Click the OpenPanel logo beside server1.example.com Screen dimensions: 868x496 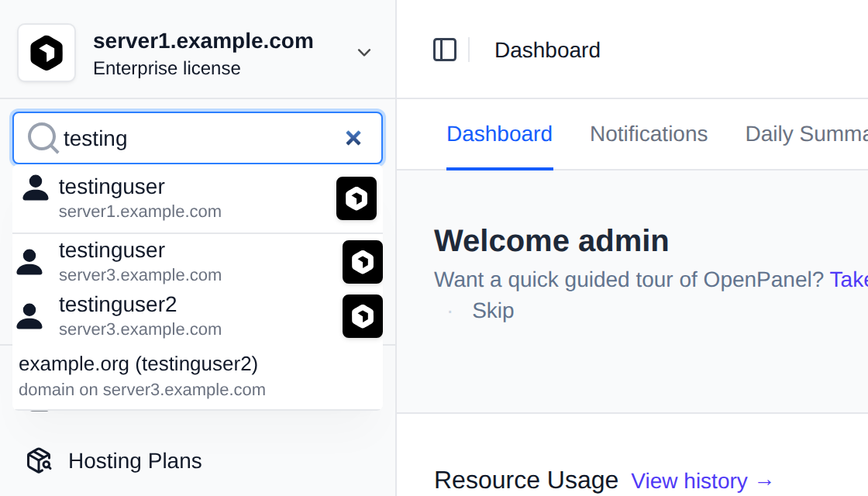(x=46, y=53)
